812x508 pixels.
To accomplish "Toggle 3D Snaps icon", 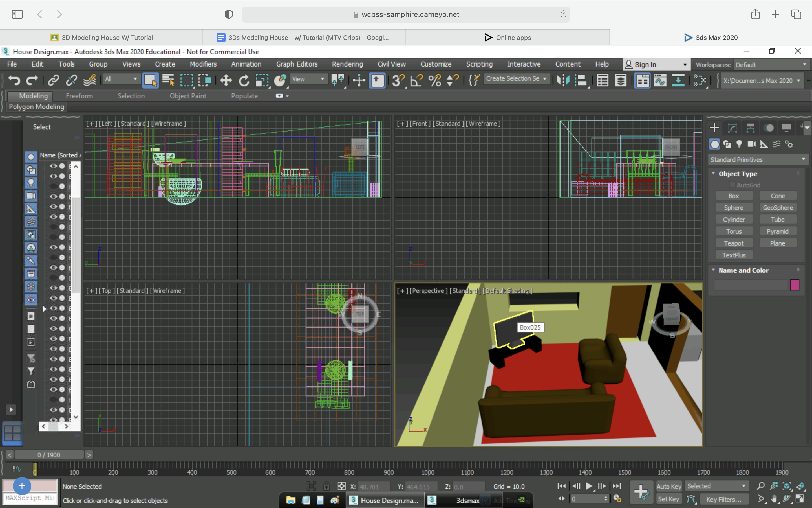I will pyautogui.click(x=398, y=80).
